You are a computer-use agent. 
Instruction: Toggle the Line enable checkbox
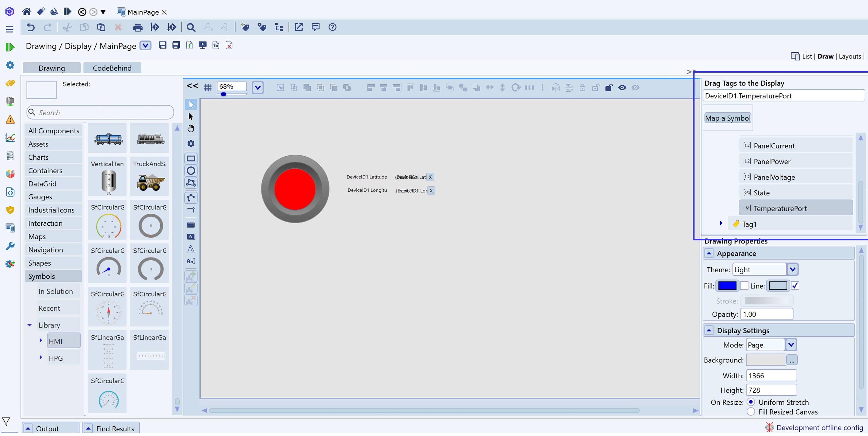point(795,286)
